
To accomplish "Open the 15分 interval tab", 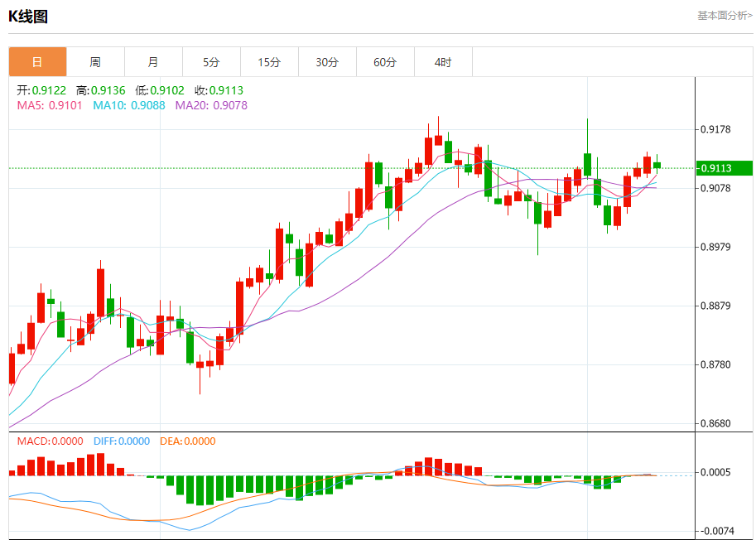I will tap(269, 62).
